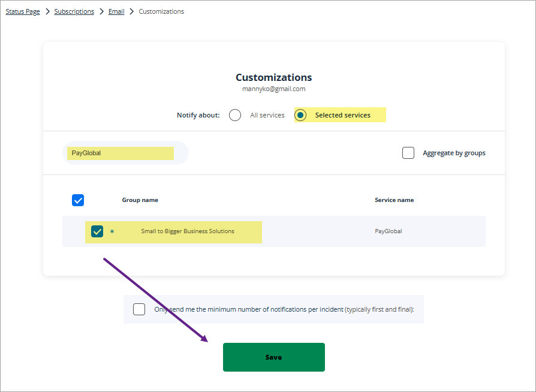Click the Customizations breadcrumb item
Screen dimensions: 536x392
pyautogui.click(x=161, y=11)
